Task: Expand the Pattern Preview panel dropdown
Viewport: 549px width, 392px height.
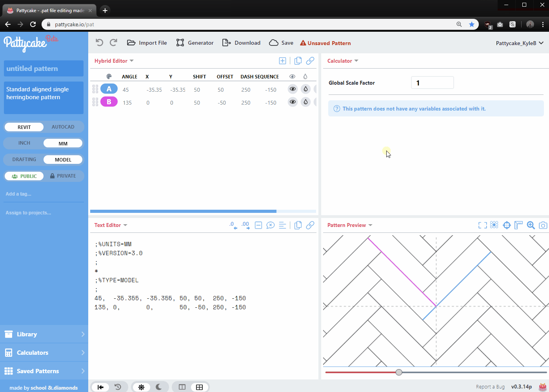Action: coord(370,225)
